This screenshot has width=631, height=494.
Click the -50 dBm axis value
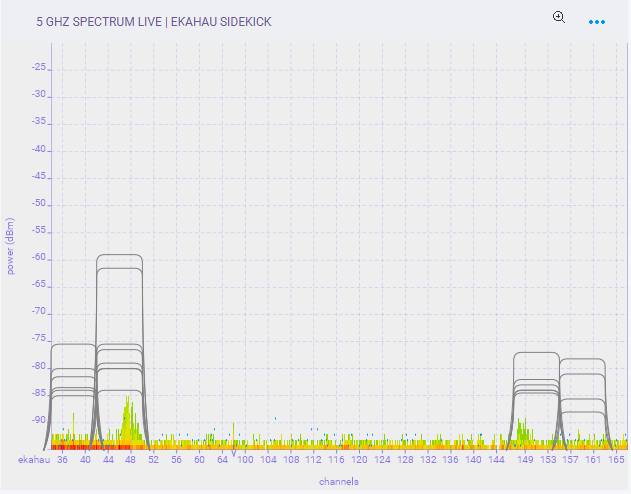pyautogui.click(x=39, y=203)
